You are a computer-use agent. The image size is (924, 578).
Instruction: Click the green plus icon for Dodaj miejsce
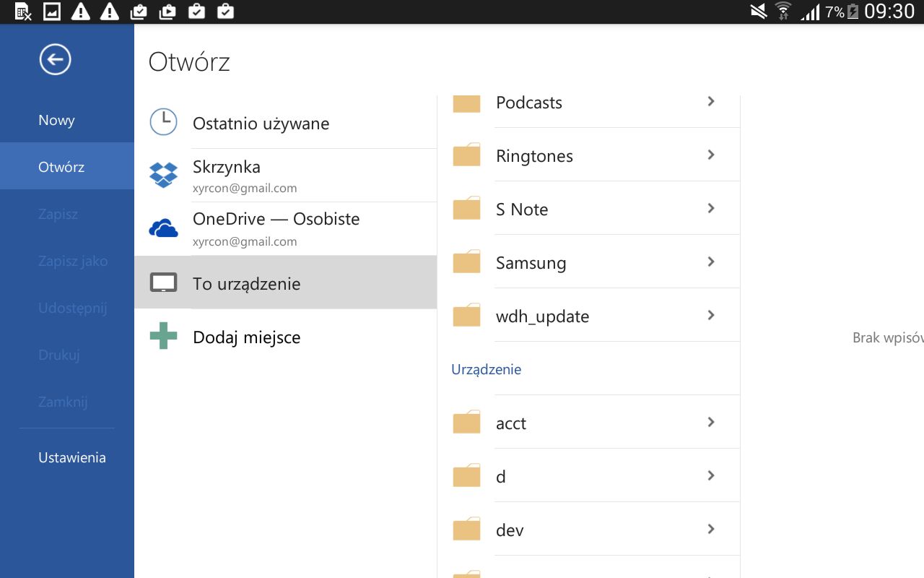pyautogui.click(x=163, y=336)
